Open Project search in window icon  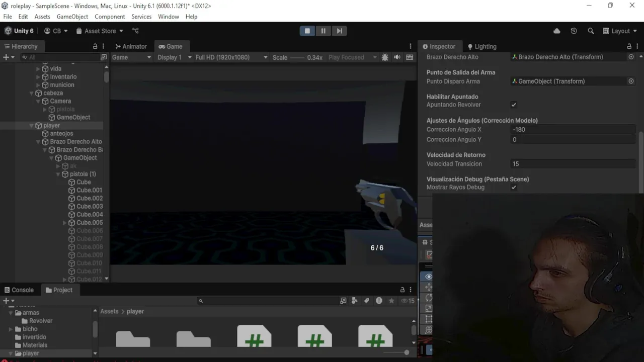343,301
